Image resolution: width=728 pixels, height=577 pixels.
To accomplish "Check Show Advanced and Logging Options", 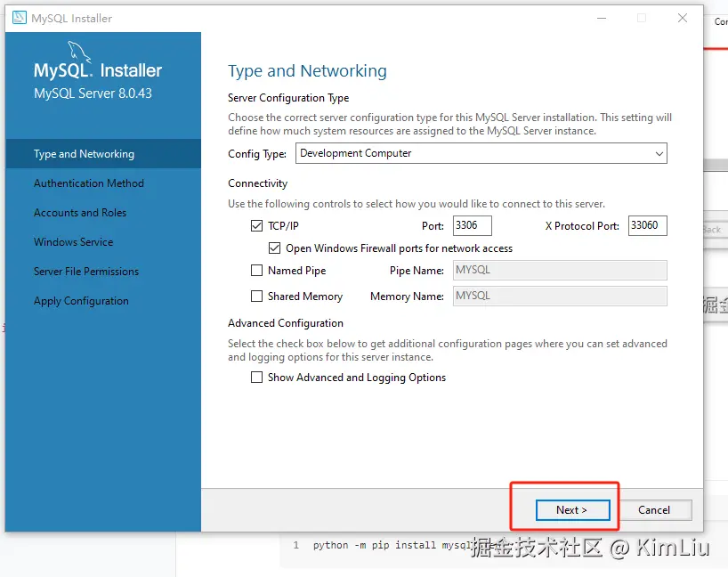I will [x=256, y=377].
